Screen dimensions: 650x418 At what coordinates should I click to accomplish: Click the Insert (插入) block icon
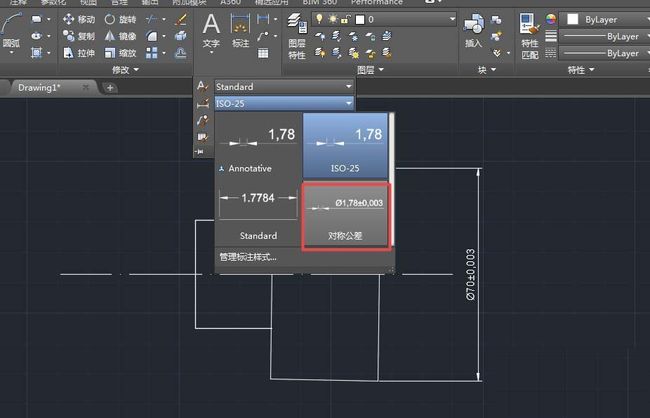[473, 31]
